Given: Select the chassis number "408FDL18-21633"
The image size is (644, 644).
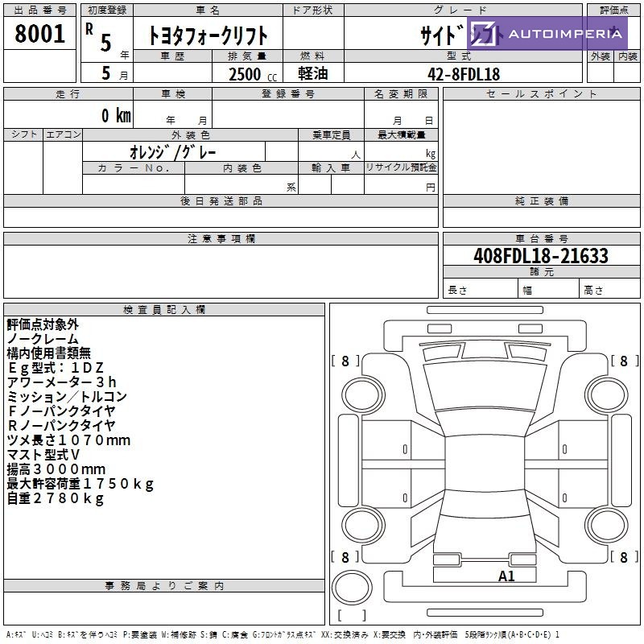Looking at the screenshot, I should coord(541,255).
